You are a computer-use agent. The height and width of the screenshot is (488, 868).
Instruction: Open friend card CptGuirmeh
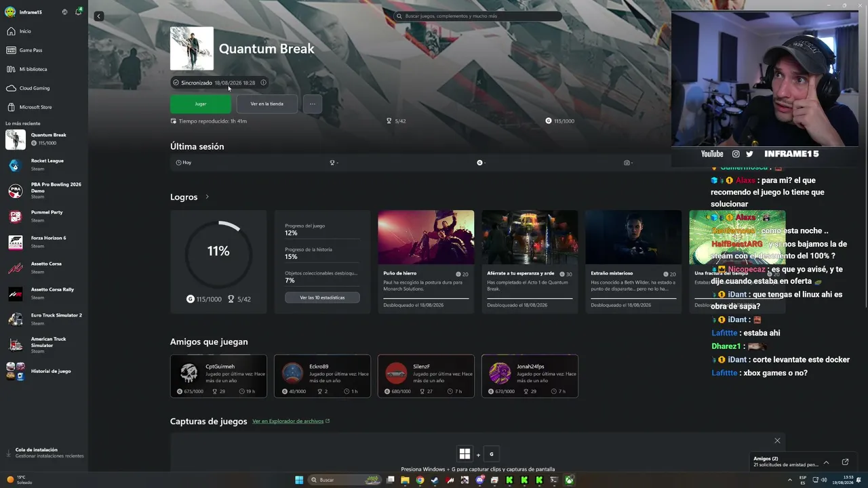218,376
